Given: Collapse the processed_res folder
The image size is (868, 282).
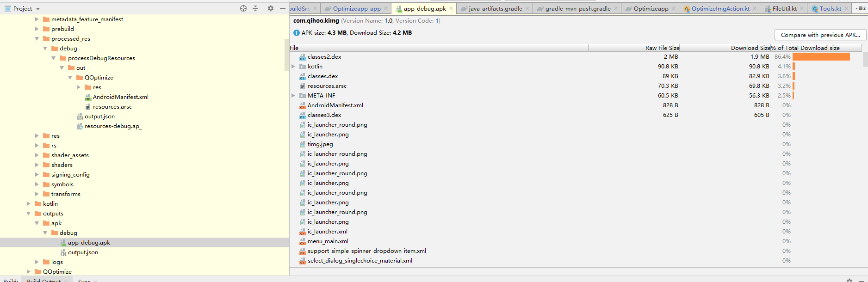Looking at the screenshot, I should click(x=37, y=39).
